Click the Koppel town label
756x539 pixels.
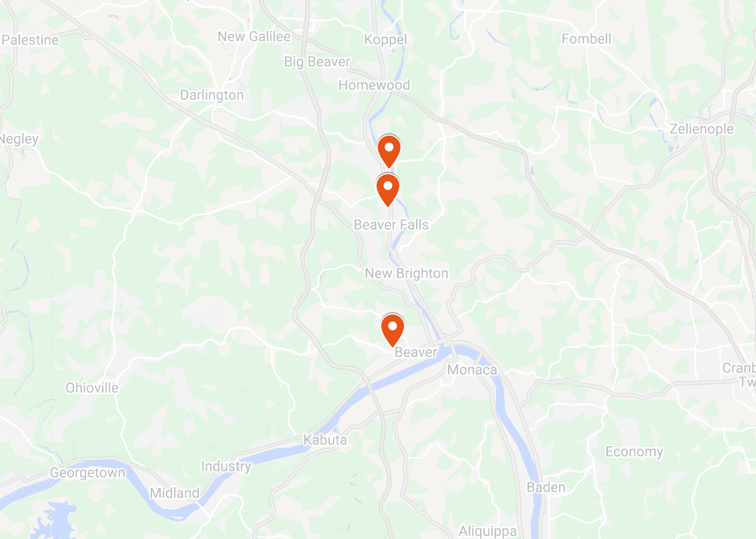tap(385, 40)
